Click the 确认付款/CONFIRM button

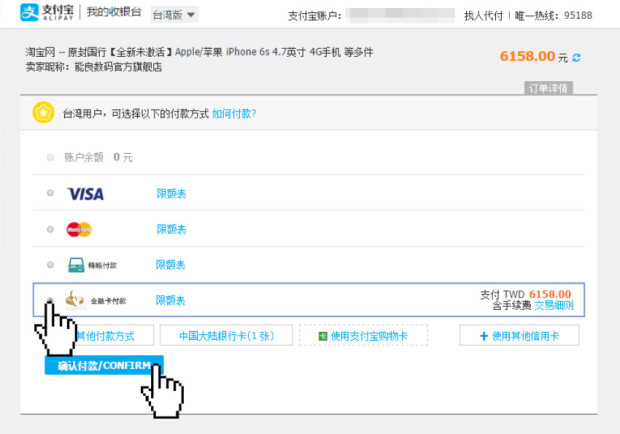coord(104,365)
